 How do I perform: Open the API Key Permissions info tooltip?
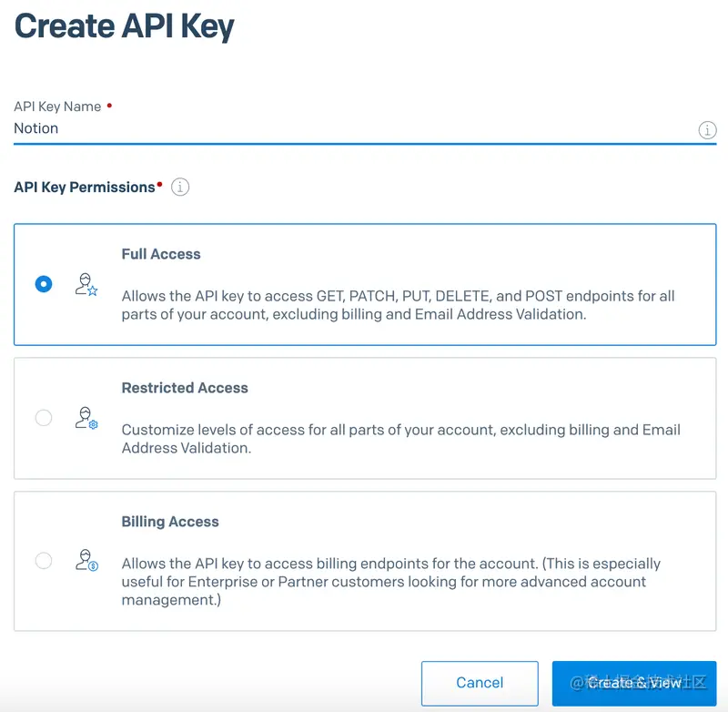point(179,188)
